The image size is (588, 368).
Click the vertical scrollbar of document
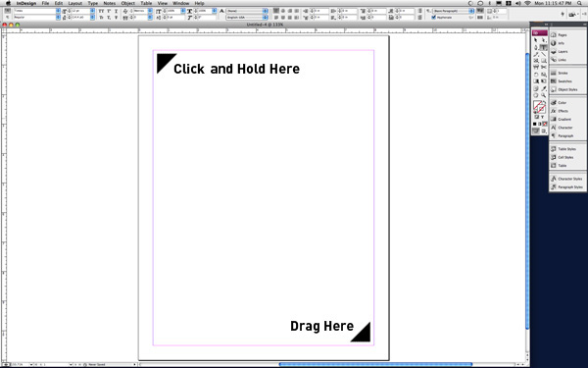point(527,191)
